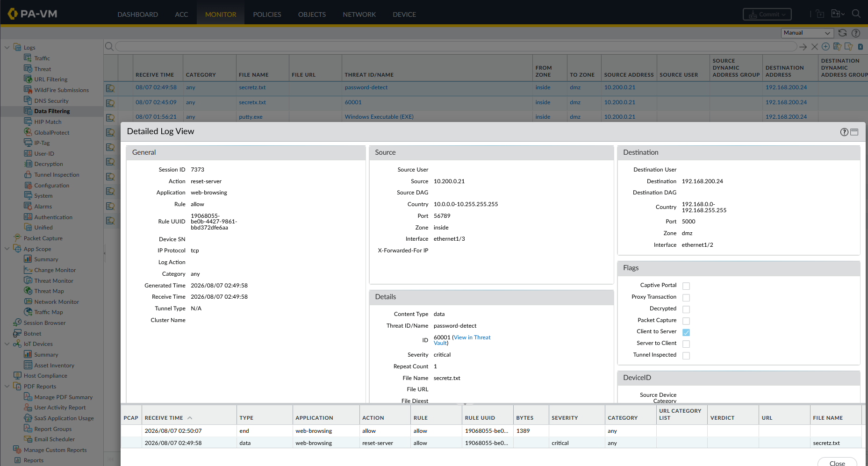The image size is (868, 466).
Task: Switch to the DASHBOARD tab
Action: point(137,14)
